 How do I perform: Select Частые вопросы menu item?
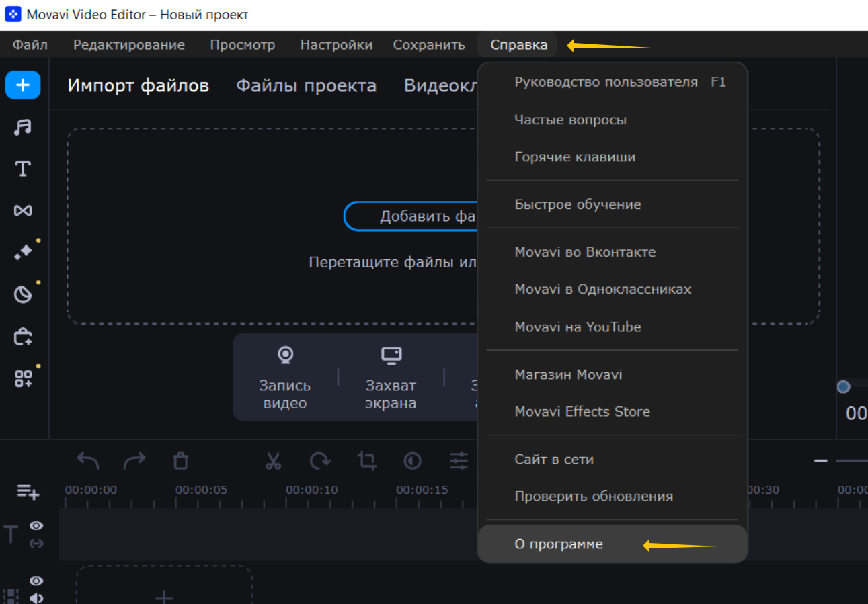click(x=613, y=120)
